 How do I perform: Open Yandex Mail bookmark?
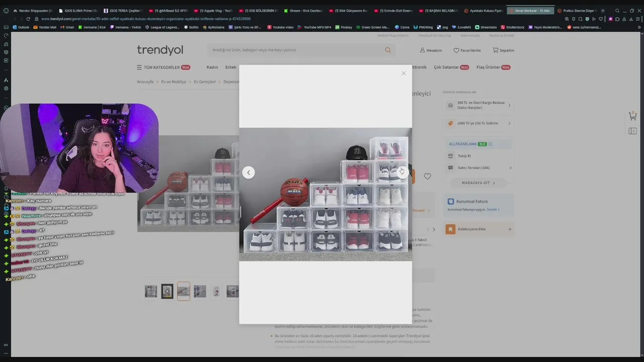(x=45, y=27)
